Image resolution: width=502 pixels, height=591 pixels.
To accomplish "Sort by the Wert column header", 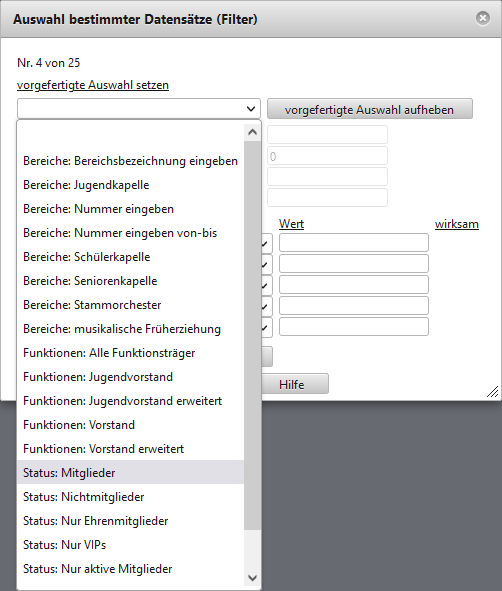I will pyautogui.click(x=291, y=224).
